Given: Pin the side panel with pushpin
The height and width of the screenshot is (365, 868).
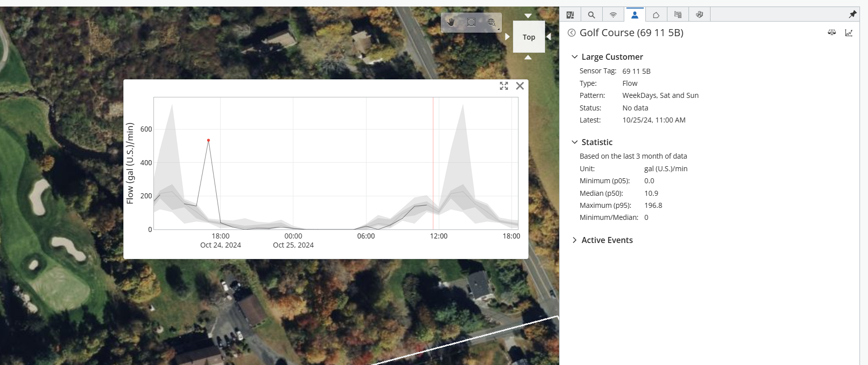Looking at the screenshot, I should 852,15.
